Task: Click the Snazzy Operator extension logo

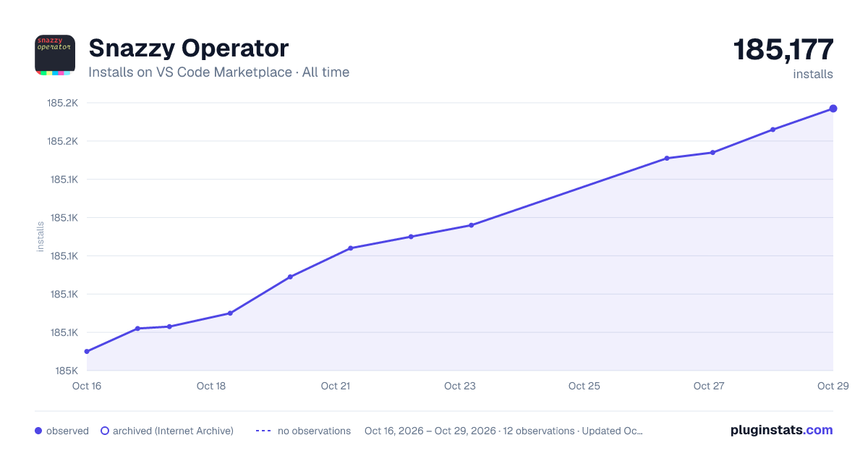Action: click(x=55, y=55)
